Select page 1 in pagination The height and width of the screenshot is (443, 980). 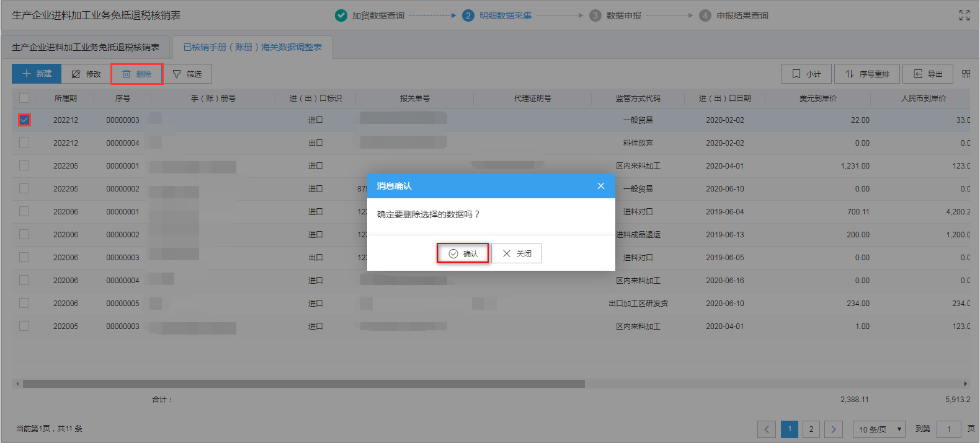click(790, 429)
